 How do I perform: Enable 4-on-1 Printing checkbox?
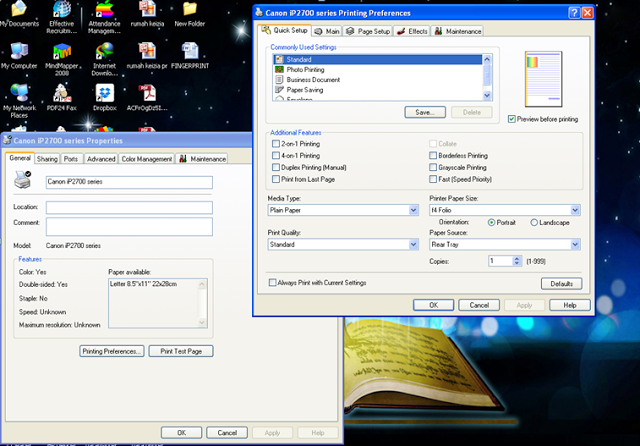coord(276,155)
